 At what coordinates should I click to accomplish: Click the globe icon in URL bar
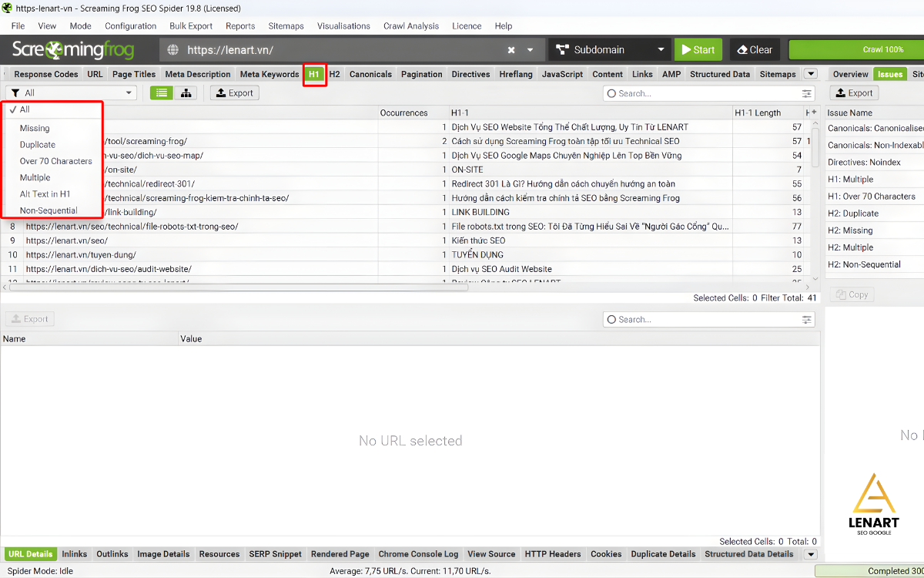172,50
